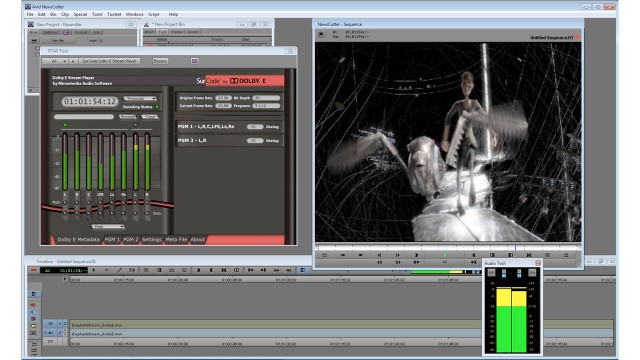640x360 pixels.
Task: Click the yellow segment tool left of timeline
Action: click(33, 326)
